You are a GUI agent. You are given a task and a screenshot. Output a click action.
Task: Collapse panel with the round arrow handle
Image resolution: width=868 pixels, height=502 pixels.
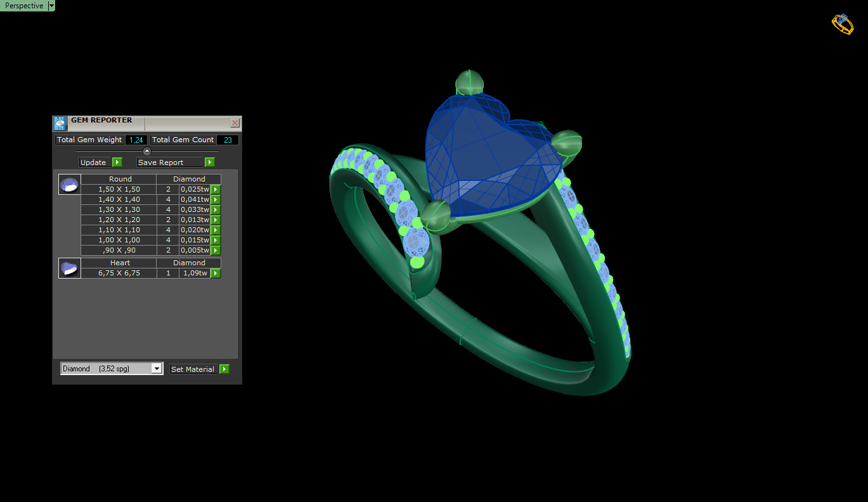tap(147, 151)
